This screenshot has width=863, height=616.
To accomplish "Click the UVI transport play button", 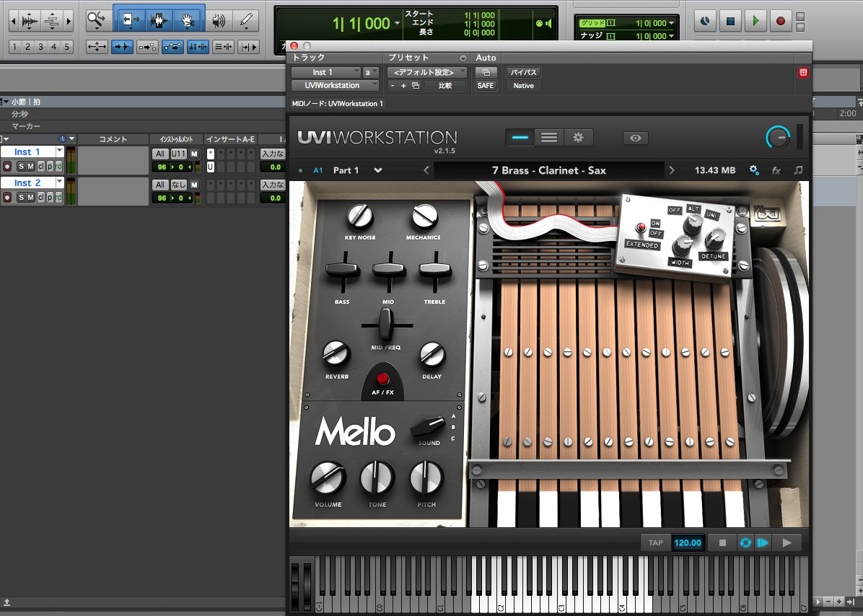I will (787, 543).
